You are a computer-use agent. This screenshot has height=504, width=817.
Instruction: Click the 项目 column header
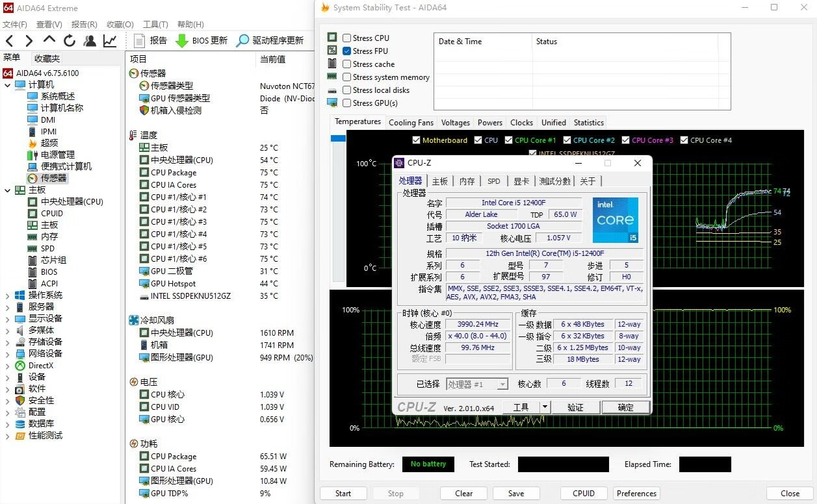(x=139, y=59)
